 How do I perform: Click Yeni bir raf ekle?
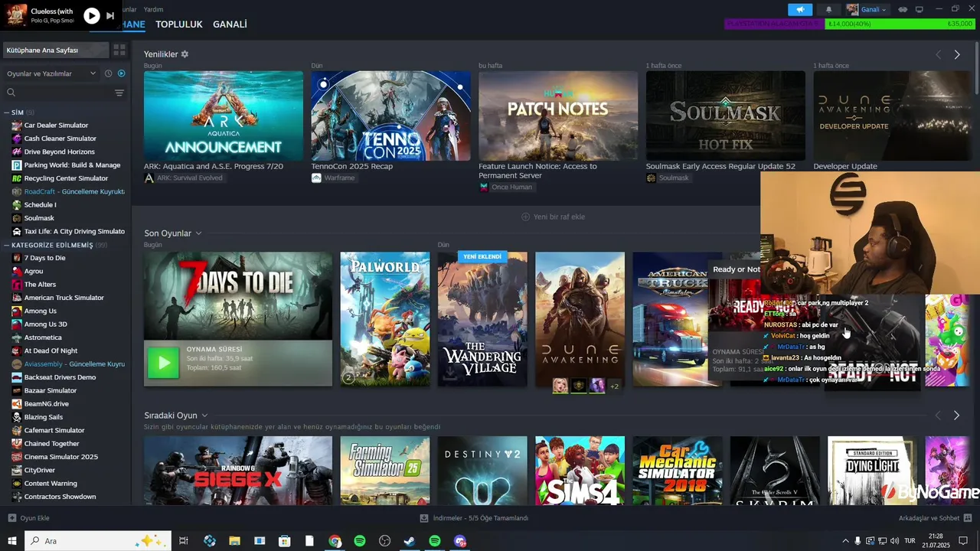click(x=553, y=217)
